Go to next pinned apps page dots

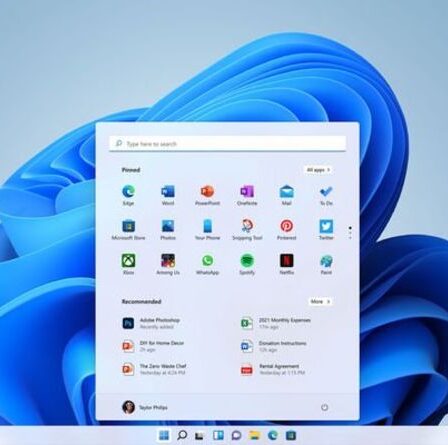pyautogui.click(x=350, y=233)
